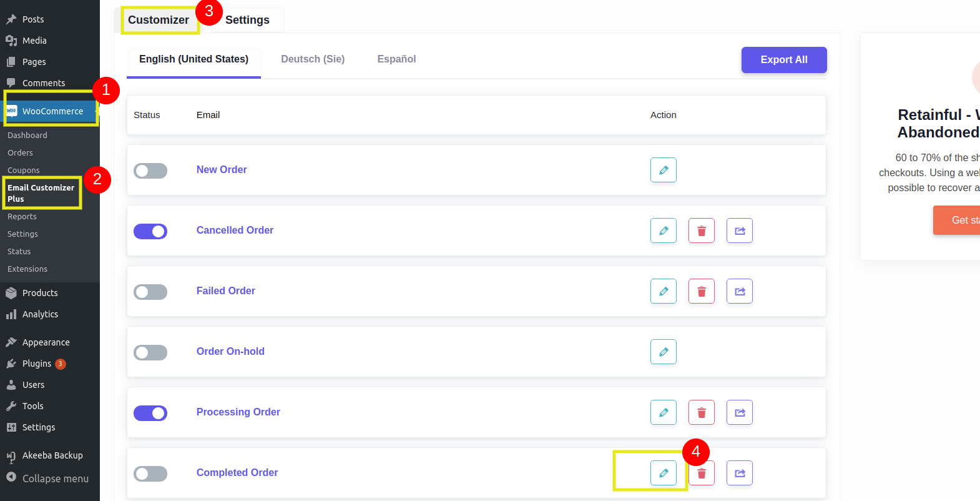Open WooCommerce Status submenu item
980x501 pixels.
[x=19, y=252]
